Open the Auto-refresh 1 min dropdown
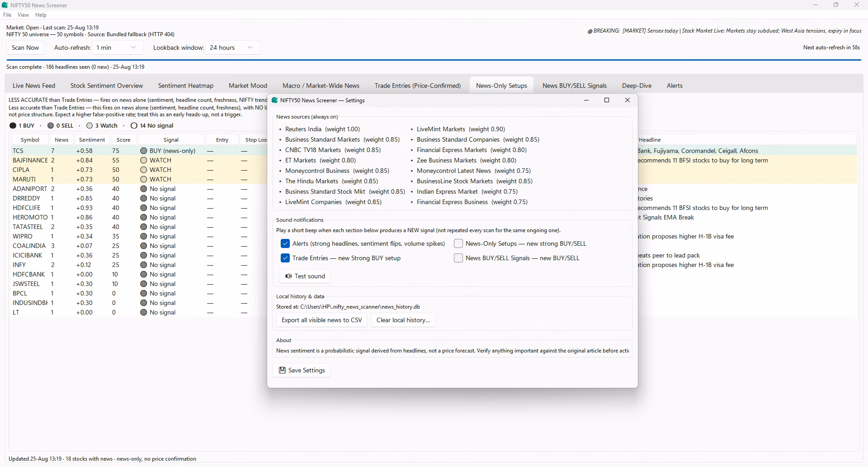Image resolution: width=868 pixels, height=467 pixels. coord(117,48)
